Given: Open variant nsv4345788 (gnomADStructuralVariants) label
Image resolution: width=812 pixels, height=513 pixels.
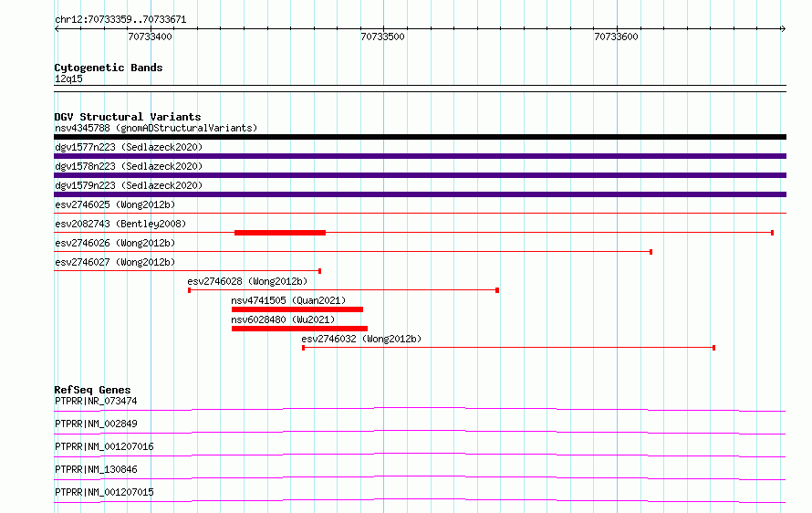Looking at the screenshot, I should click(156, 128).
